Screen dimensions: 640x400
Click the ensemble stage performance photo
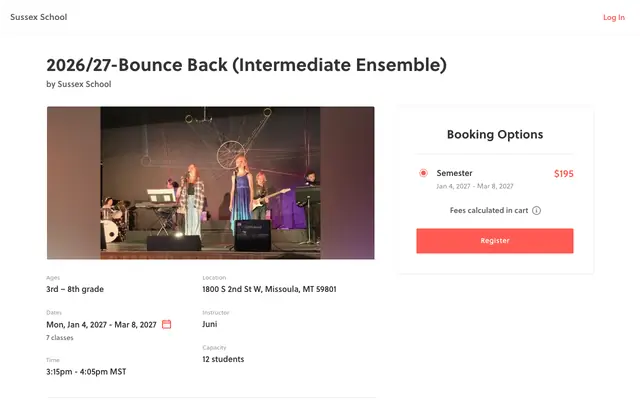211,183
